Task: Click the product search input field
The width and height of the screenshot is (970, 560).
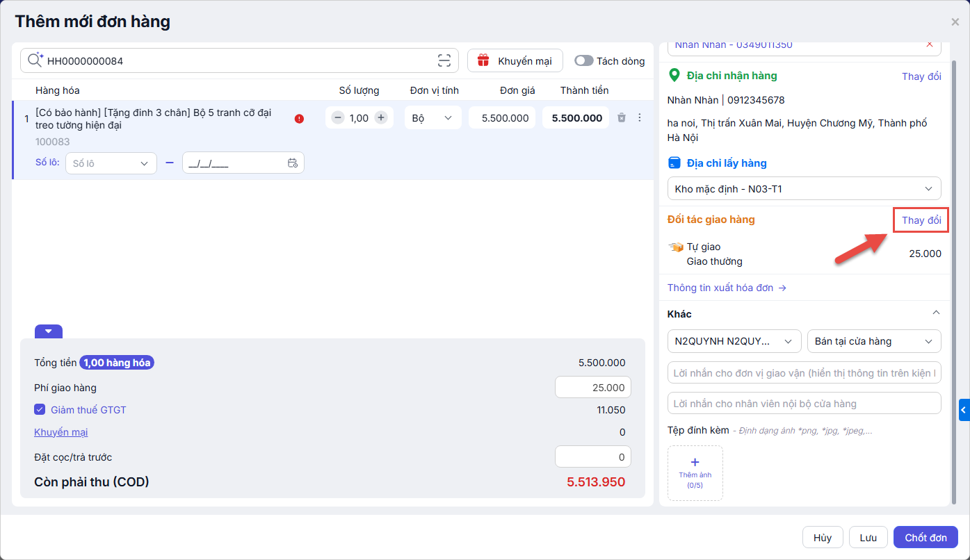Action: click(x=240, y=60)
